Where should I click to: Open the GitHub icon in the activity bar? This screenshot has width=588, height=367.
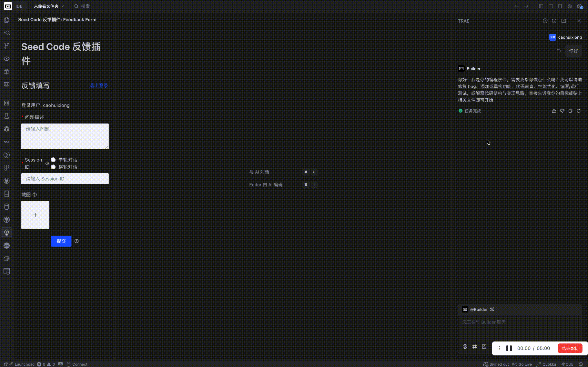6,181
